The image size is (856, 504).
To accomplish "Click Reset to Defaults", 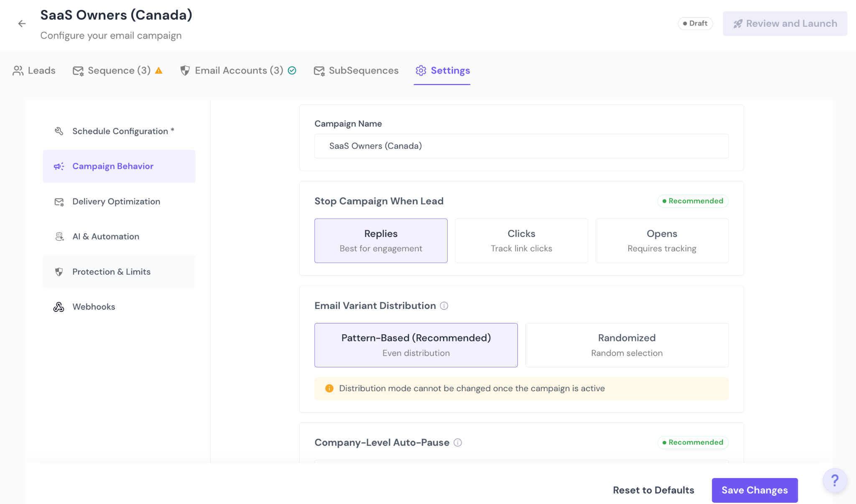I will [653, 490].
